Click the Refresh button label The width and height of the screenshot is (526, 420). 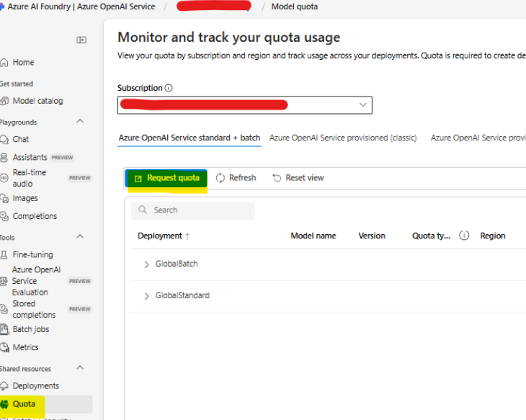tap(242, 178)
